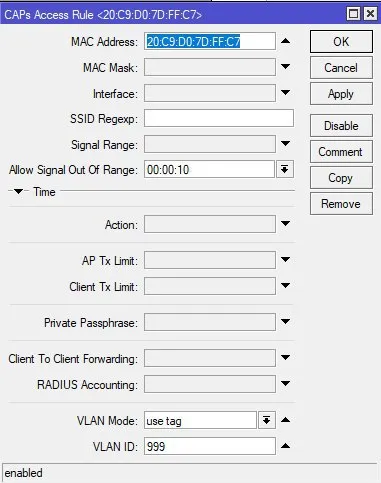Expand the Interface field arrow
Viewport: 381px width, 483px height.
click(285, 92)
